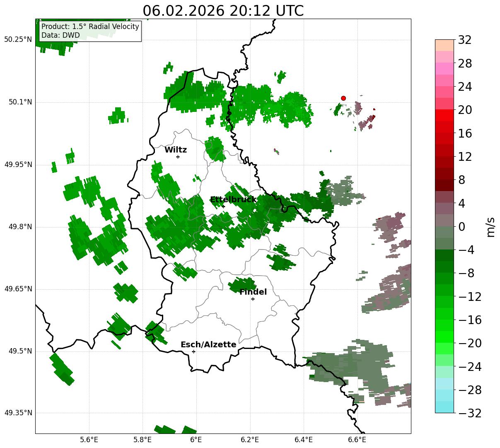Screen dimensions: 500x448
Task: Click the bright lime colorbar band just above −20
Action: pyautogui.click(x=444, y=337)
